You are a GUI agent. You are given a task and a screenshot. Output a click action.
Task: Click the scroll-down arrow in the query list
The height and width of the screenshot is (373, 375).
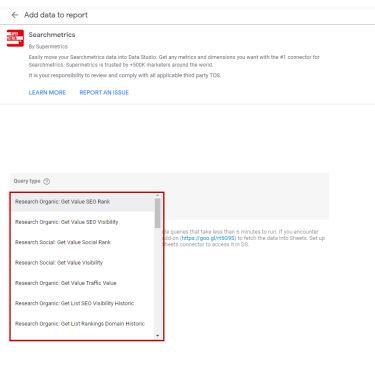pyautogui.click(x=158, y=336)
